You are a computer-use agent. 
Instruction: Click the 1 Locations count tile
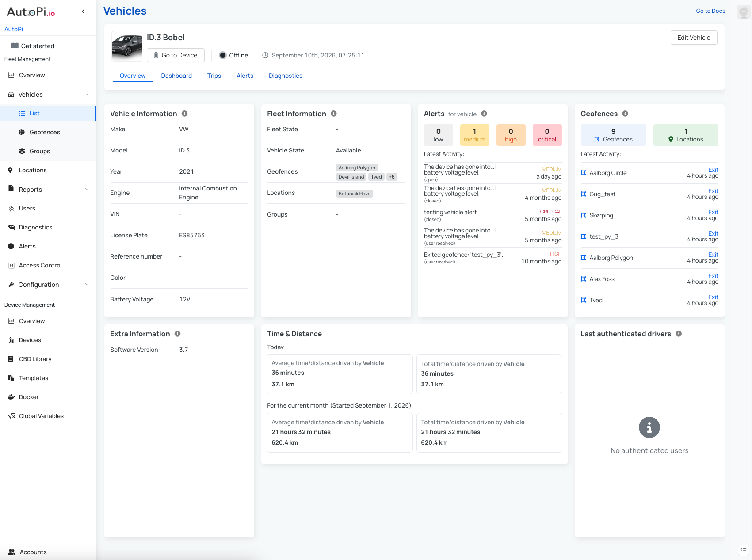point(686,135)
